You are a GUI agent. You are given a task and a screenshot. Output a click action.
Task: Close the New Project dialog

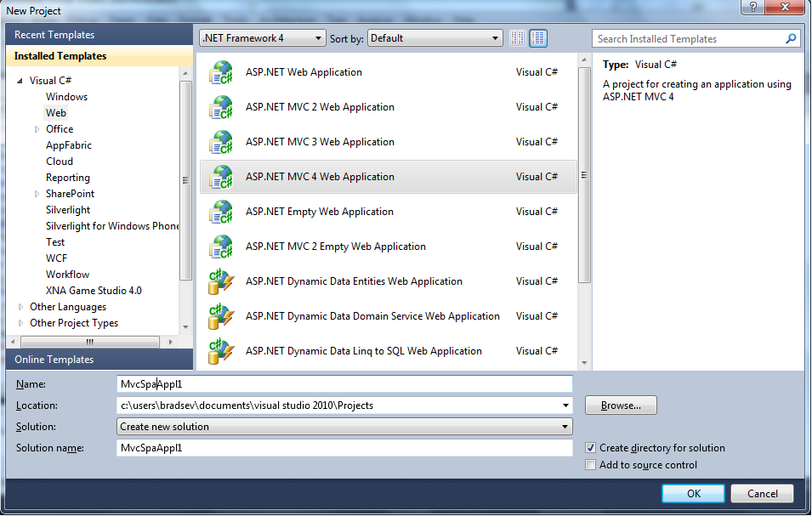tap(785, 7)
